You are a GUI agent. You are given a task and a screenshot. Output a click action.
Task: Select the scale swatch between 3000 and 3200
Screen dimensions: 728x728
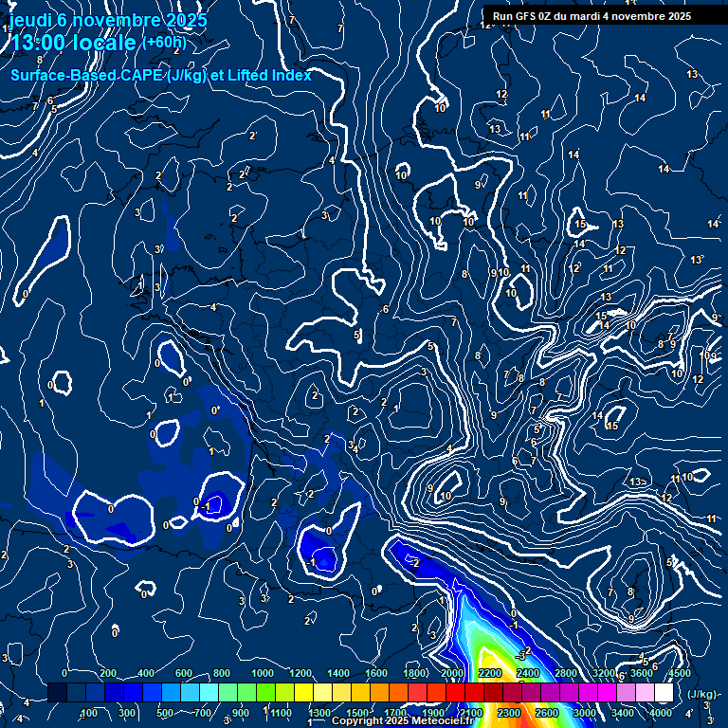(588, 692)
